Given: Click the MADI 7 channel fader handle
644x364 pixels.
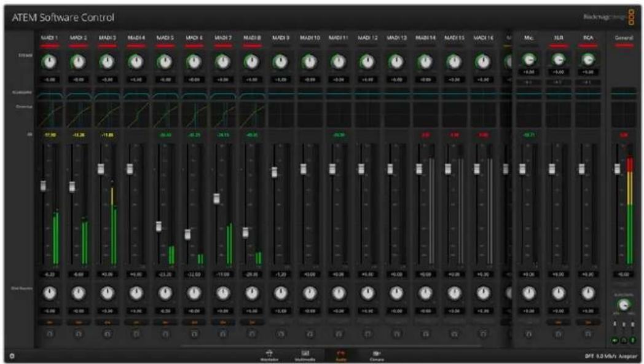Looking at the screenshot, I should [x=216, y=199].
